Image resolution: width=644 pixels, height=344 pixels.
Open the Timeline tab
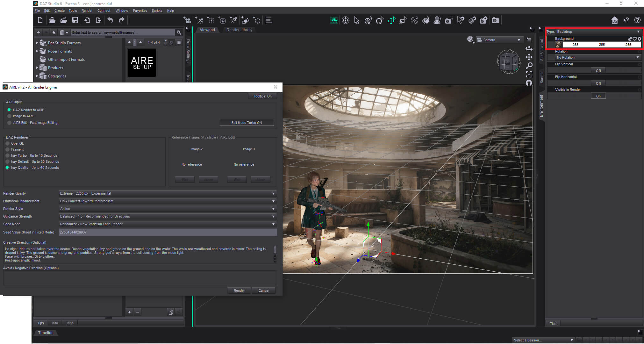tap(46, 333)
